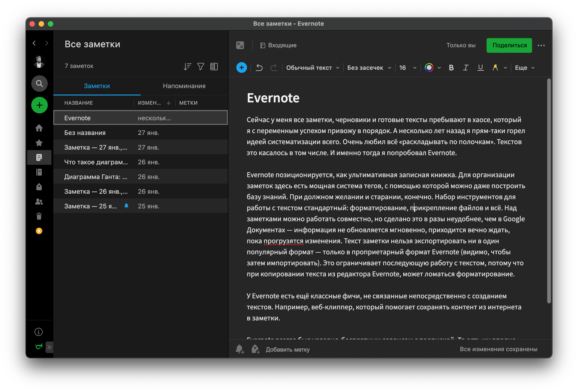
Task: Click the Добавить метку field
Action: point(288,350)
